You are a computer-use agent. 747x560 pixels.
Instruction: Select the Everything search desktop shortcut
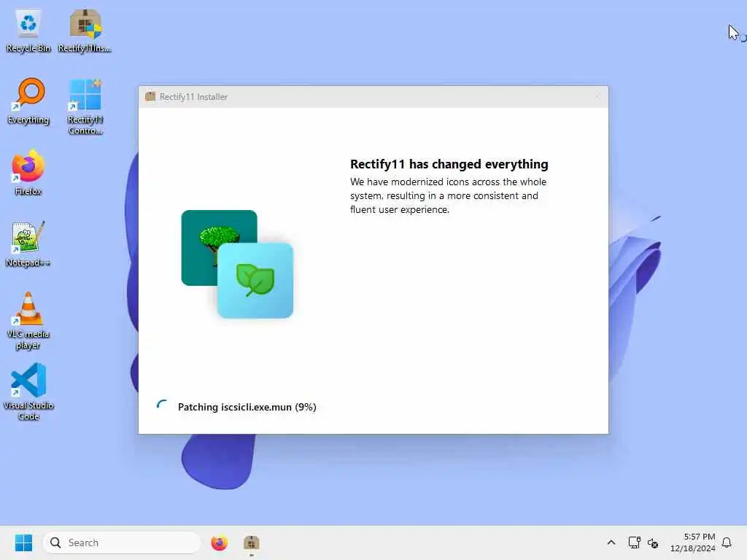point(28,102)
